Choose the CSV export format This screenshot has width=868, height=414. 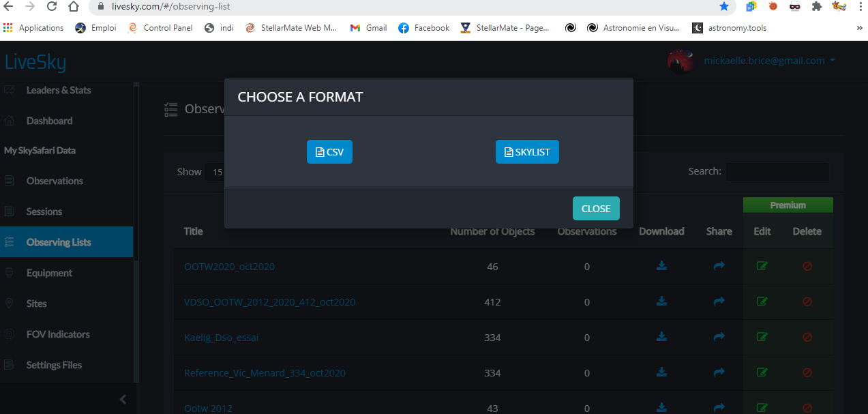pyautogui.click(x=329, y=152)
